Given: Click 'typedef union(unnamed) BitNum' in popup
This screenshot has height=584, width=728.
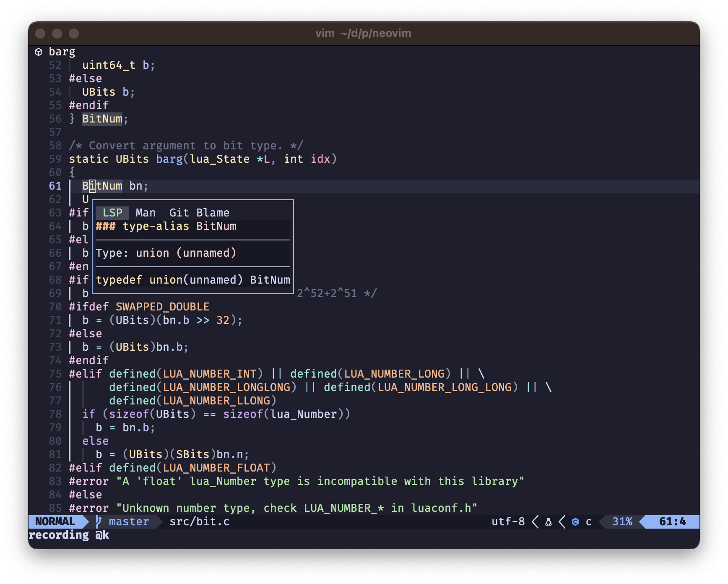Looking at the screenshot, I should [193, 280].
